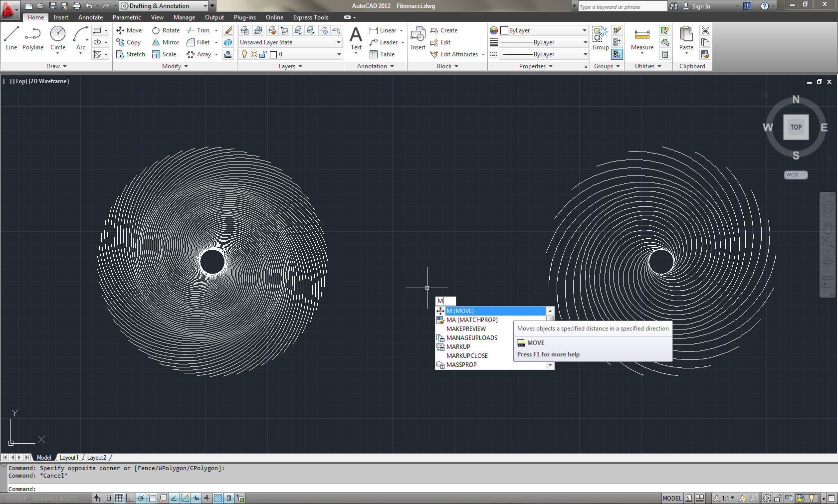This screenshot has width=838, height=504.
Task: Toggle Grid Display in status bar
Action: [x=119, y=498]
